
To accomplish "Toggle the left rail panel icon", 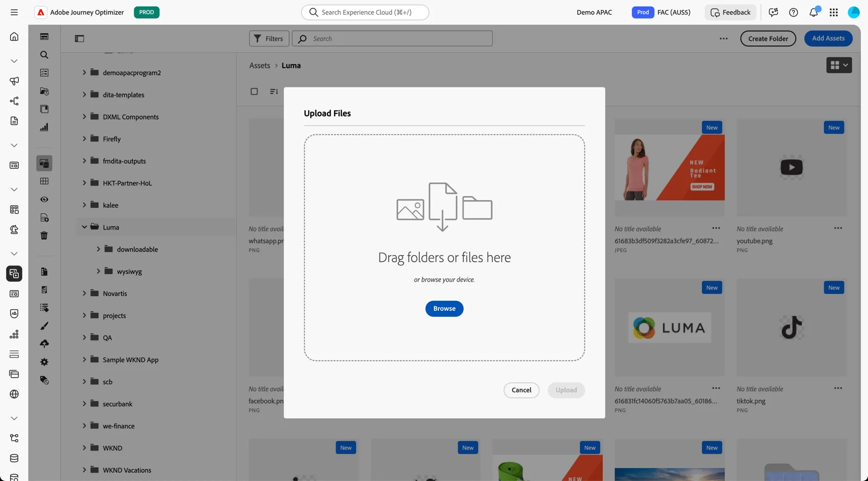I will click(79, 38).
